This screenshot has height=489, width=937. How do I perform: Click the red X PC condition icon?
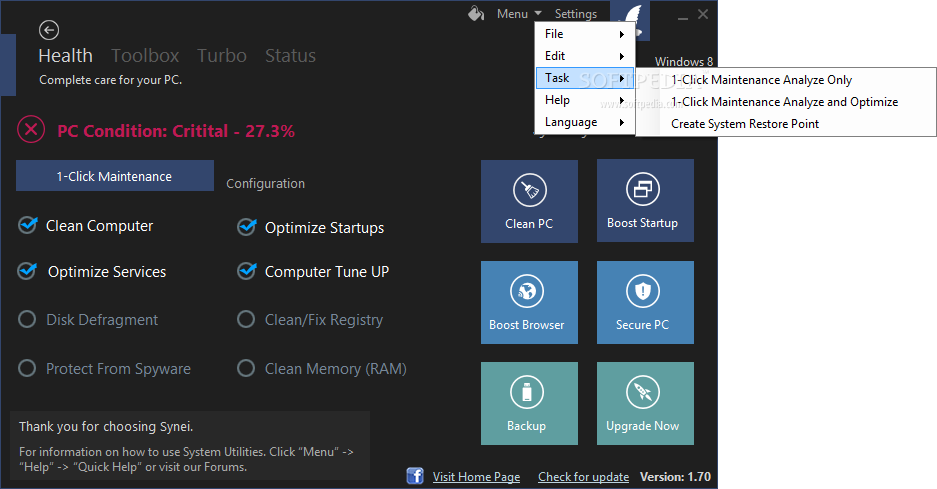pos(31,130)
